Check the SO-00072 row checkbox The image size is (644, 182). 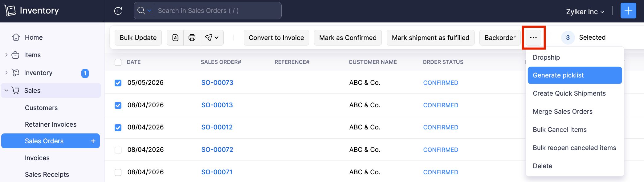coord(118,150)
